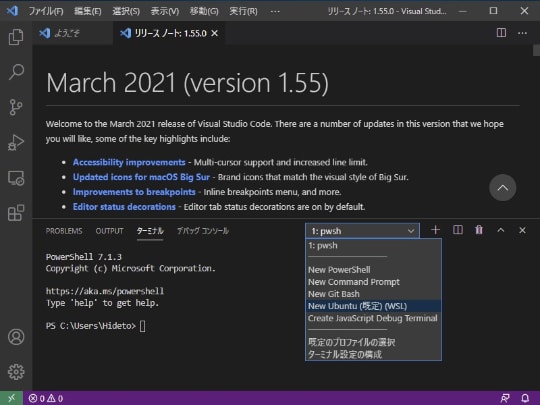This screenshot has width=540, height=405.
Task: Choose New PowerShell from dropdown
Action: [373, 270]
